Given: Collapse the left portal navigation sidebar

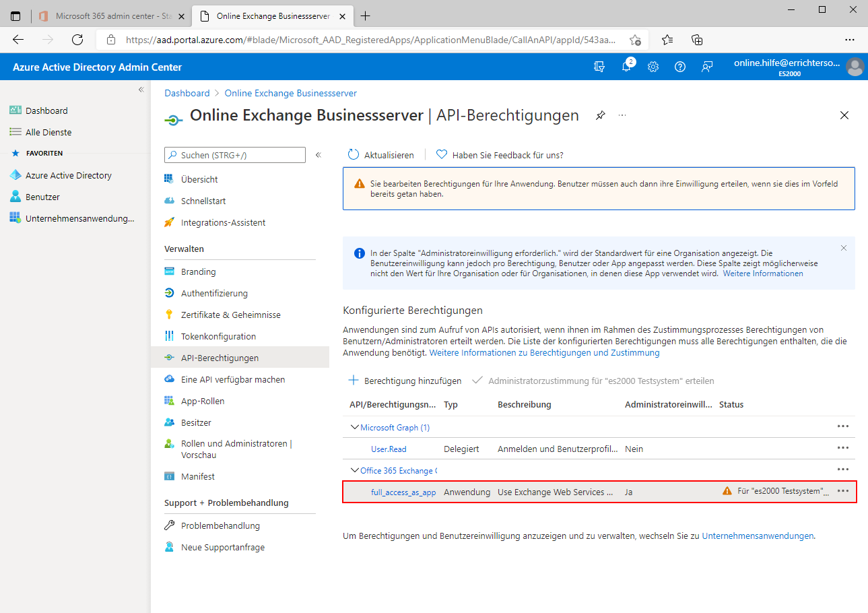Looking at the screenshot, I should click(x=141, y=90).
